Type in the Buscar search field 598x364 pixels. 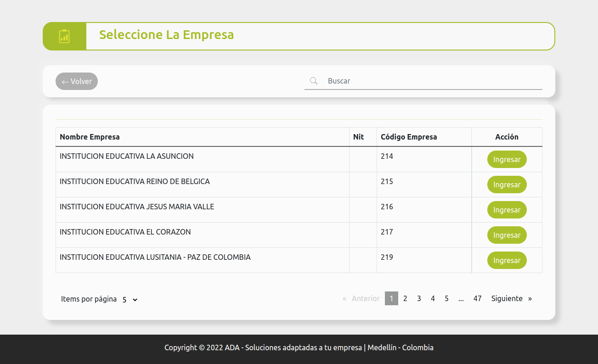432,81
